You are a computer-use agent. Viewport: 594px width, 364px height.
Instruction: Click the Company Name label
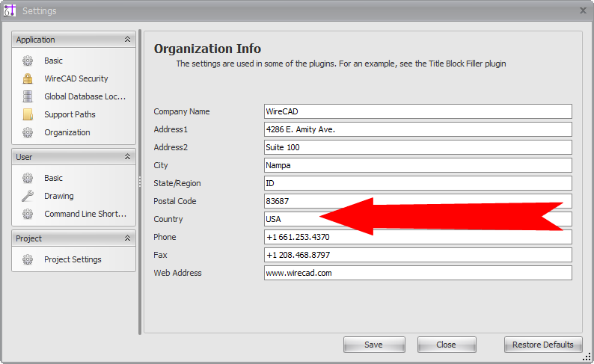(x=182, y=111)
